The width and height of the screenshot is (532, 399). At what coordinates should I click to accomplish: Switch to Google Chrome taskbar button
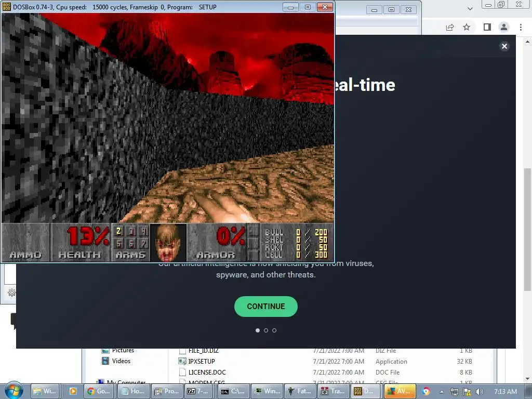(99, 391)
